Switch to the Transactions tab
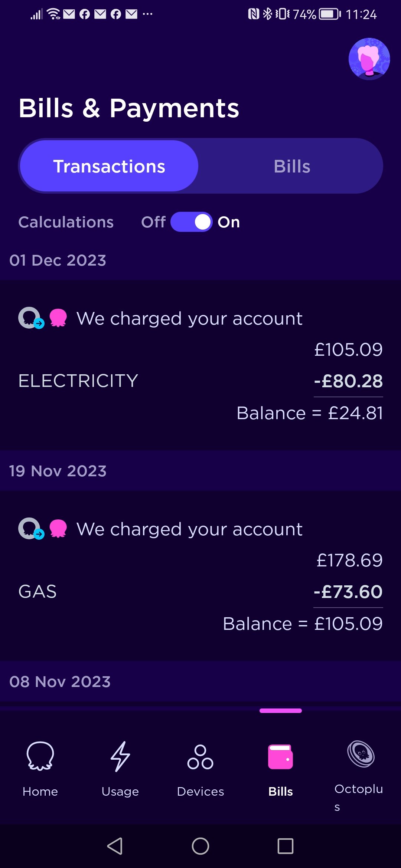Viewport: 401px width, 868px height. [x=109, y=166]
